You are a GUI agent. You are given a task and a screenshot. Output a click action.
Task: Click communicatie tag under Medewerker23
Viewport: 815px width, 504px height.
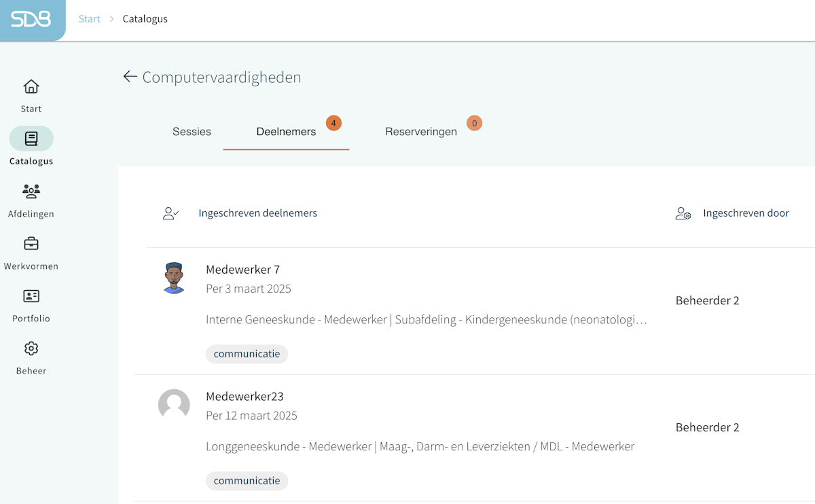pyautogui.click(x=247, y=481)
